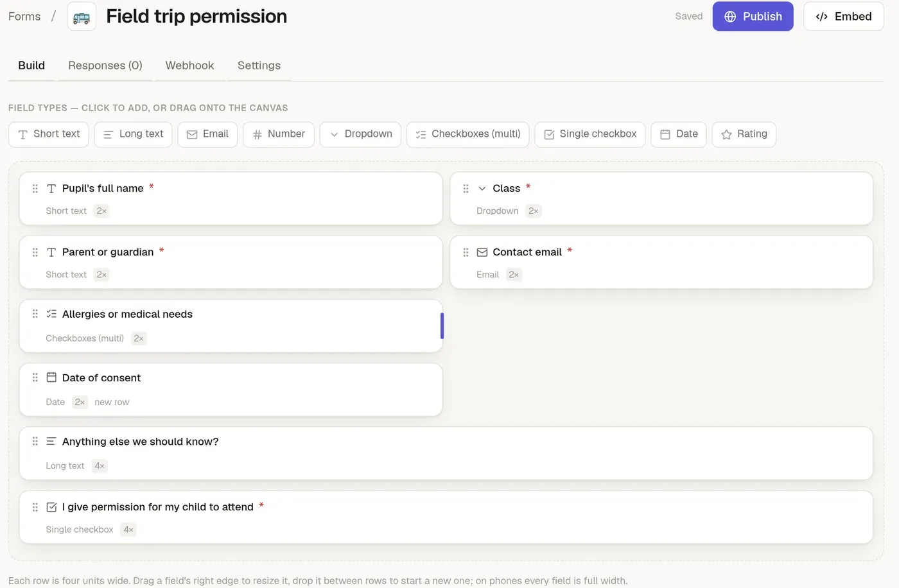Viewport: 899px width, 588px height.
Task: Click drag handle on Anything else field
Action: 35,442
